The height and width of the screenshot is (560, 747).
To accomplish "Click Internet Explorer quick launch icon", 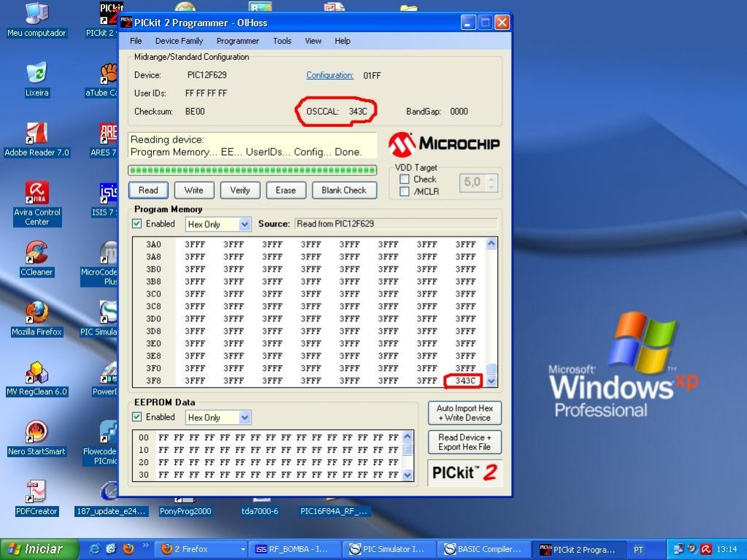I will (95, 549).
